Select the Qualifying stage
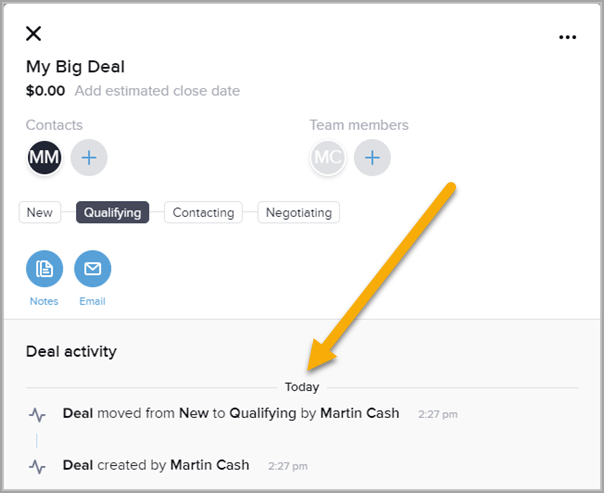 pos(112,212)
